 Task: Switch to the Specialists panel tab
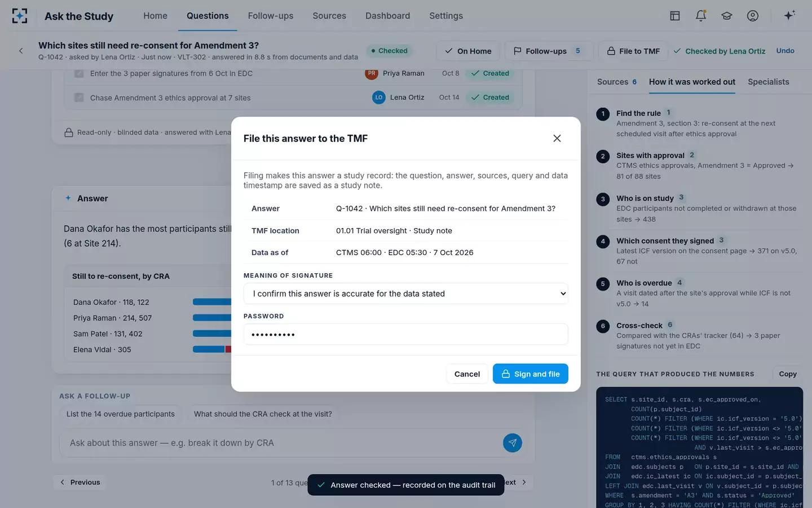(x=768, y=82)
